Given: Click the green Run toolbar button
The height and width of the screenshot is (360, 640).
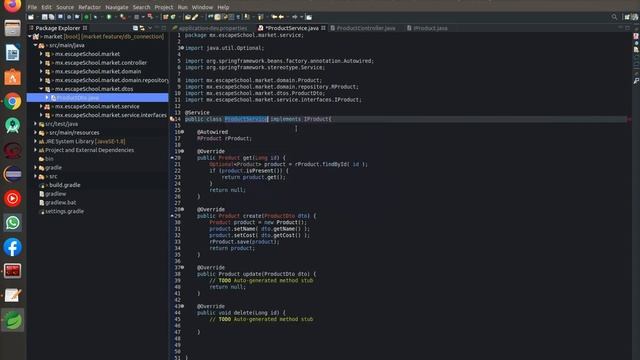Looking at the screenshot, I should coord(109,17).
